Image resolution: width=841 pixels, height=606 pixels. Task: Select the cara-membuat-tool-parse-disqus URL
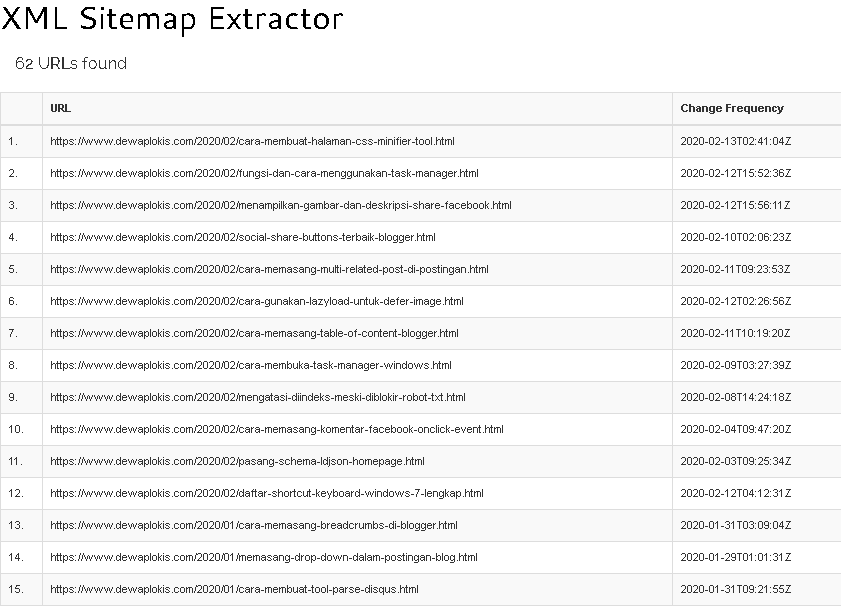click(234, 589)
